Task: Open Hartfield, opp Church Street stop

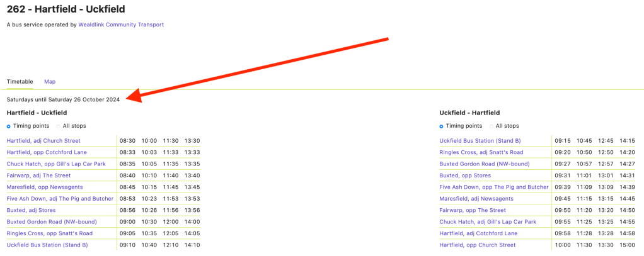Action: click(x=477, y=245)
